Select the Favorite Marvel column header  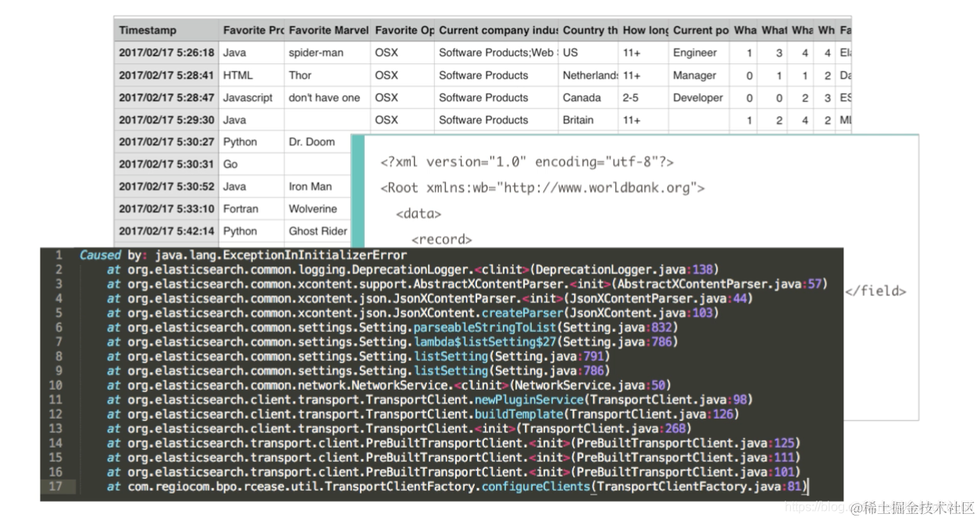pos(328,30)
